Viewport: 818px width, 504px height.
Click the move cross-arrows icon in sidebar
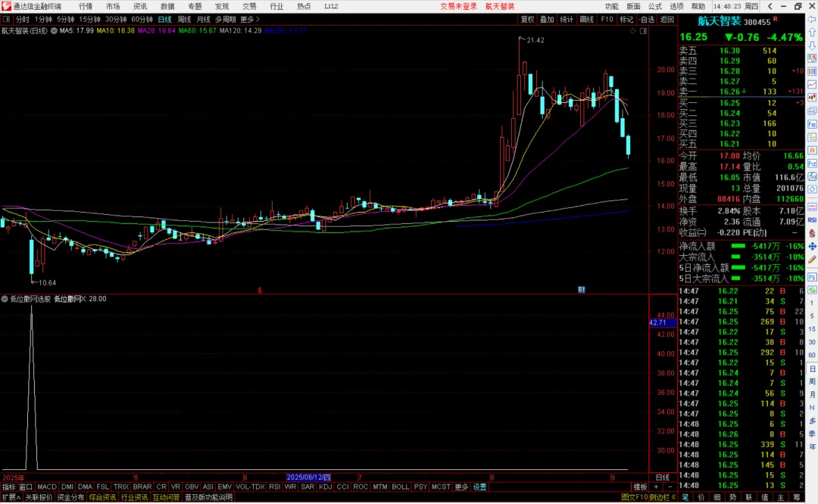(812, 246)
